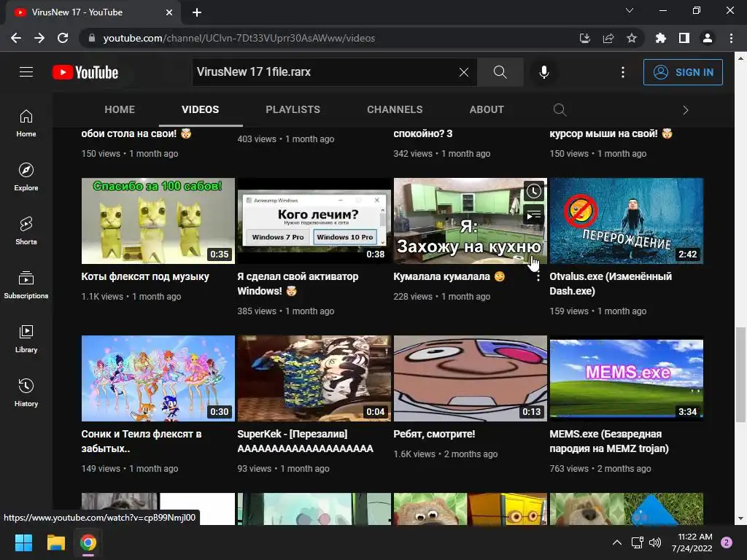Open volume control in system tray

tap(655, 542)
